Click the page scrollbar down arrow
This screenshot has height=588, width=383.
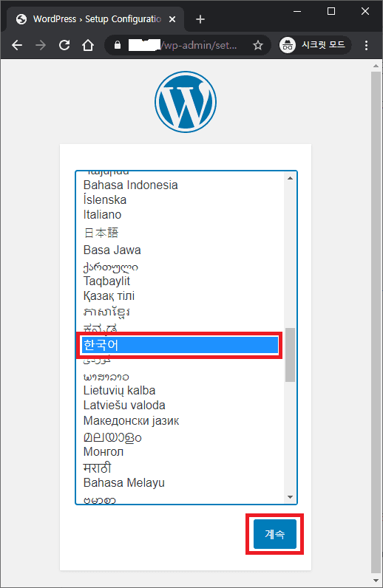376,581
